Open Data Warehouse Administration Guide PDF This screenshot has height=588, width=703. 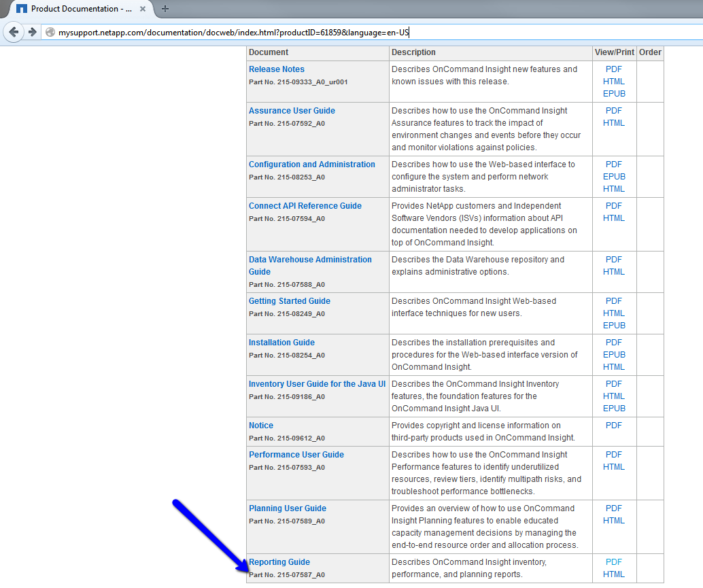coord(614,260)
